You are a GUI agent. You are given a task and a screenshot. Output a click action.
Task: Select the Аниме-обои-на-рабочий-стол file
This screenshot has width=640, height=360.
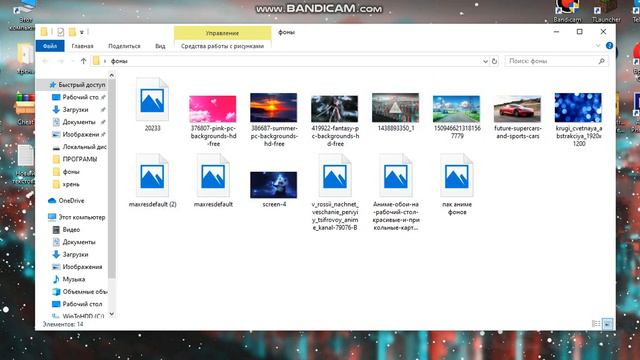point(396,177)
